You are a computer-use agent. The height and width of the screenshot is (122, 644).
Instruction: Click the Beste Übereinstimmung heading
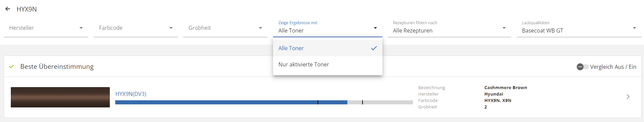pyautogui.click(x=57, y=66)
